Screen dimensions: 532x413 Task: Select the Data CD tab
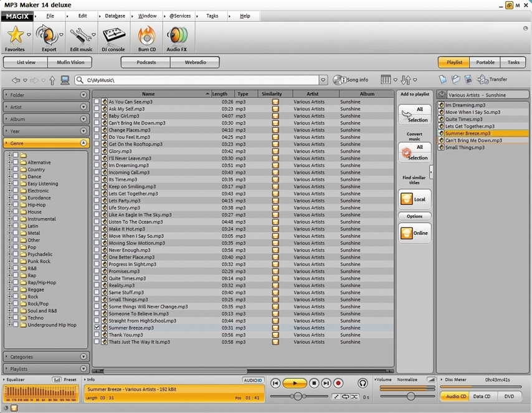pos(482,396)
